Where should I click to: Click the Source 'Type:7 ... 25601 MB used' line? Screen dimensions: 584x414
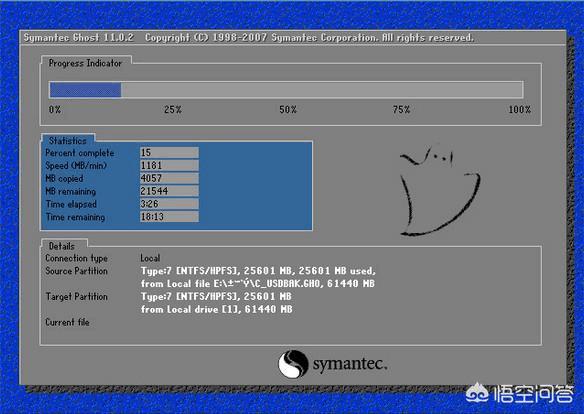point(258,271)
